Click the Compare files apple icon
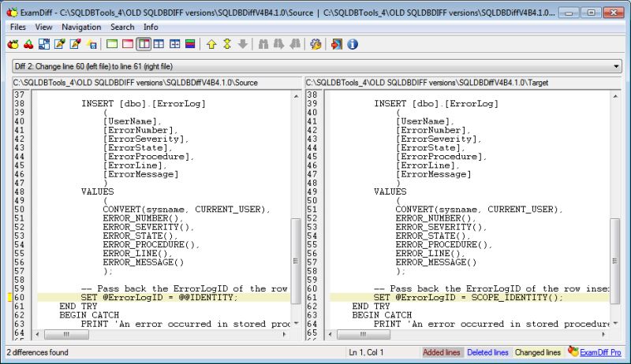 click(x=13, y=44)
